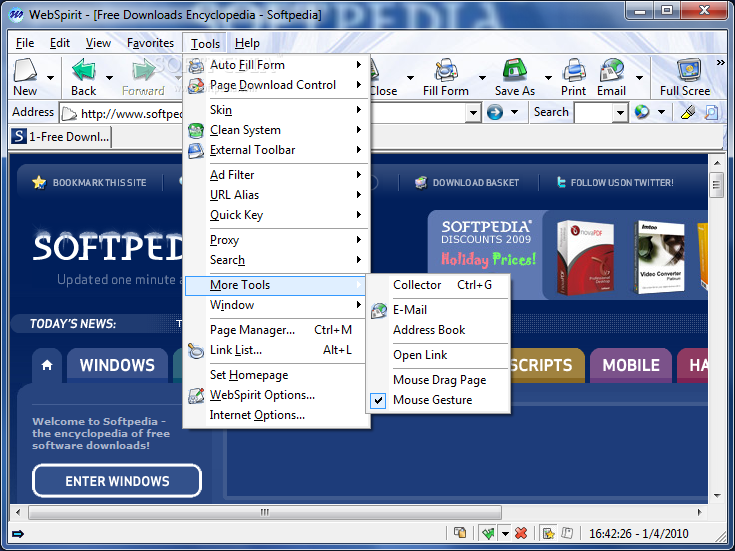Click the Video Converter product thumbnail

click(659, 257)
